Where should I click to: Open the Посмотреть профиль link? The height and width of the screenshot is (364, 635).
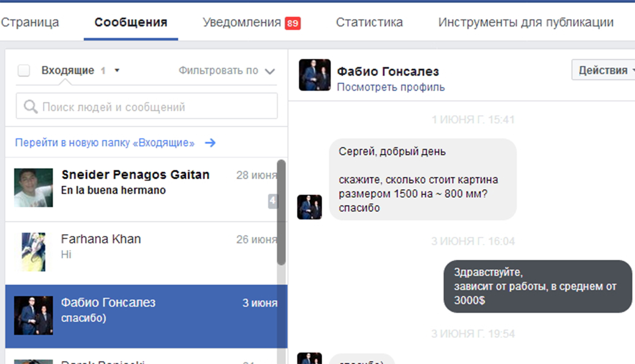coord(391,87)
